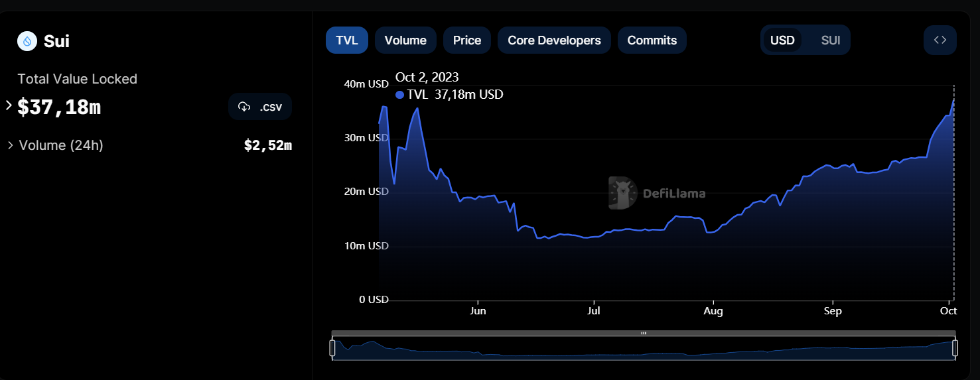Click the $2,52m volume value
980x380 pixels.
[x=268, y=145]
